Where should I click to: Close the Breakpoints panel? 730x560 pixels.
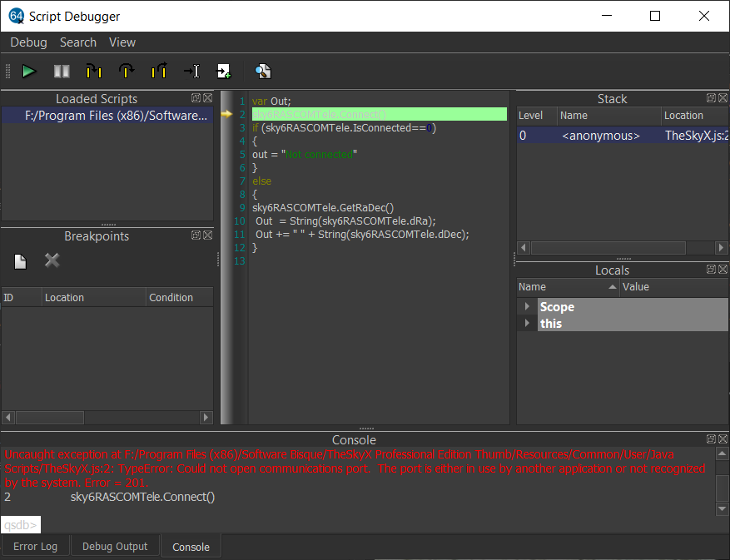click(x=207, y=235)
